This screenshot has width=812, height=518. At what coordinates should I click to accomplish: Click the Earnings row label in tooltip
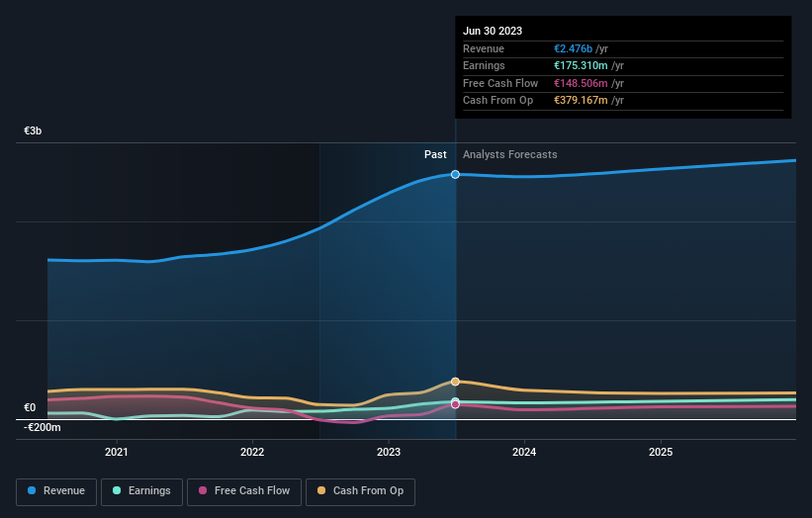(x=484, y=65)
